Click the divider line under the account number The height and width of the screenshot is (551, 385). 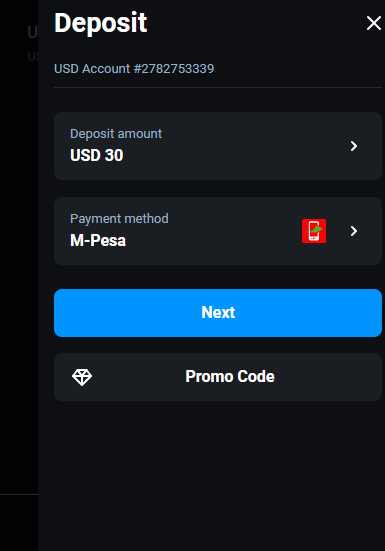point(218,87)
